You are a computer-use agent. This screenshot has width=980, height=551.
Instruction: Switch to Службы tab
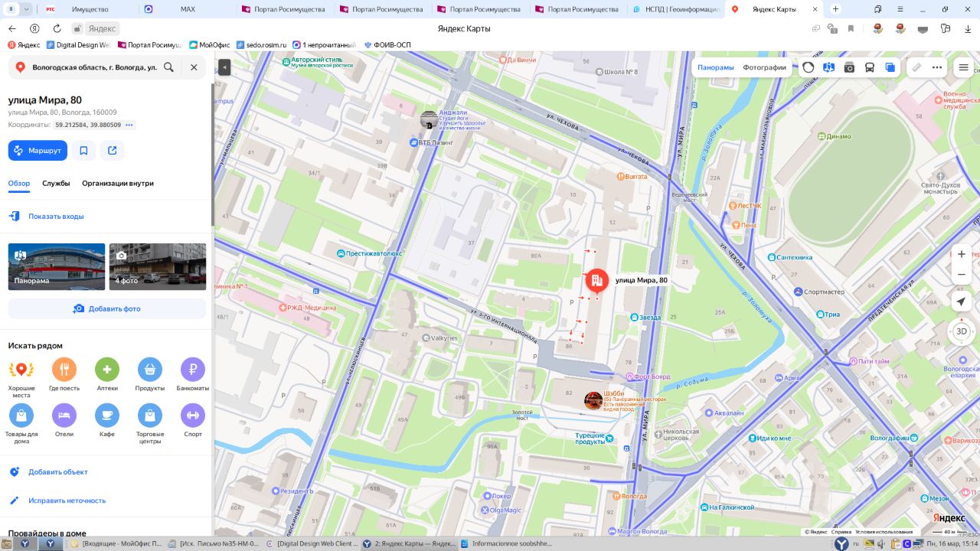pyautogui.click(x=56, y=184)
